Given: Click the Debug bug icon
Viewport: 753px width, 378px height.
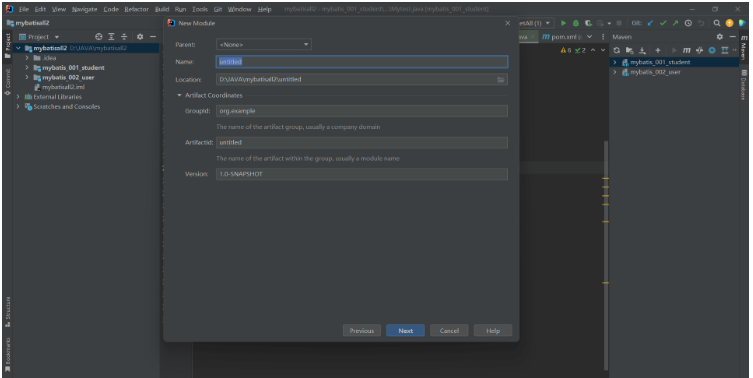Looking at the screenshot, I should pos(575,23).
